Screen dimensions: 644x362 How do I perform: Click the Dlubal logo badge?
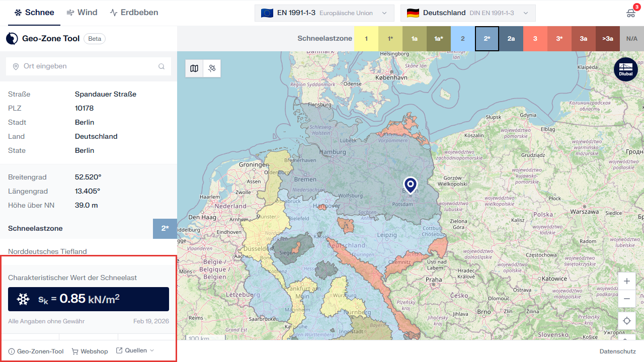625,69
